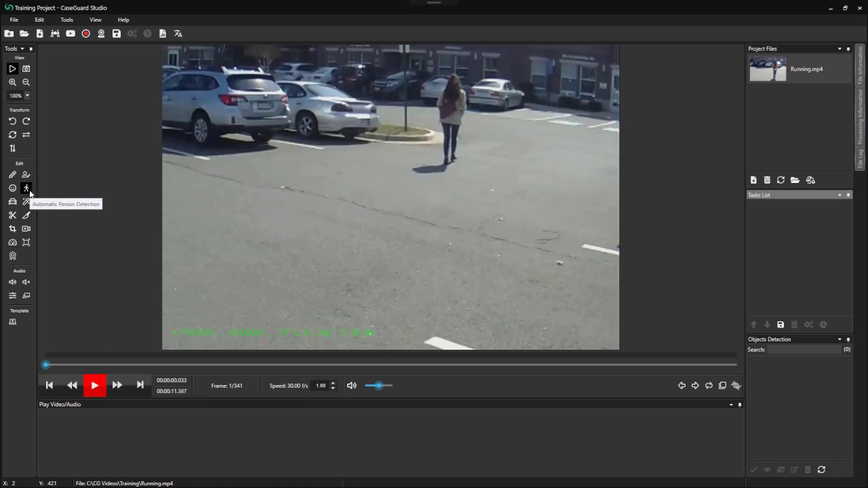Click the new project folder icon
This screenshot has height=488, width=868.
[x=9, y=33]
